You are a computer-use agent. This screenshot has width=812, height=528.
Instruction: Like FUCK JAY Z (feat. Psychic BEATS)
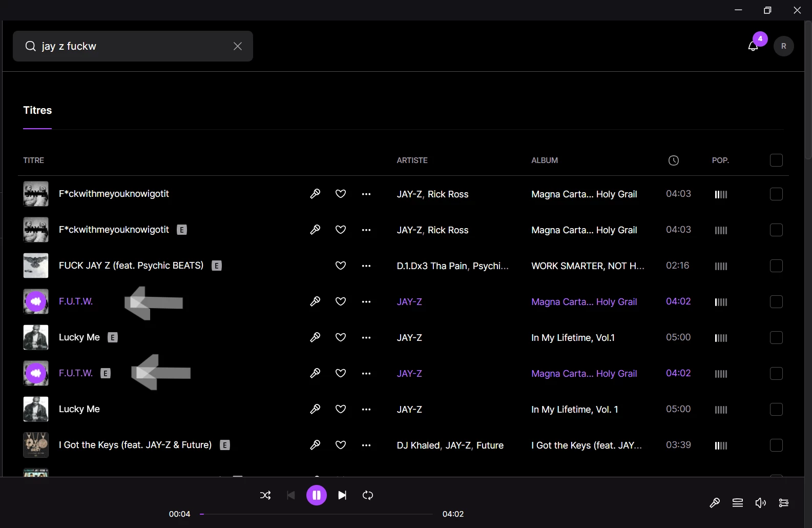341,266
